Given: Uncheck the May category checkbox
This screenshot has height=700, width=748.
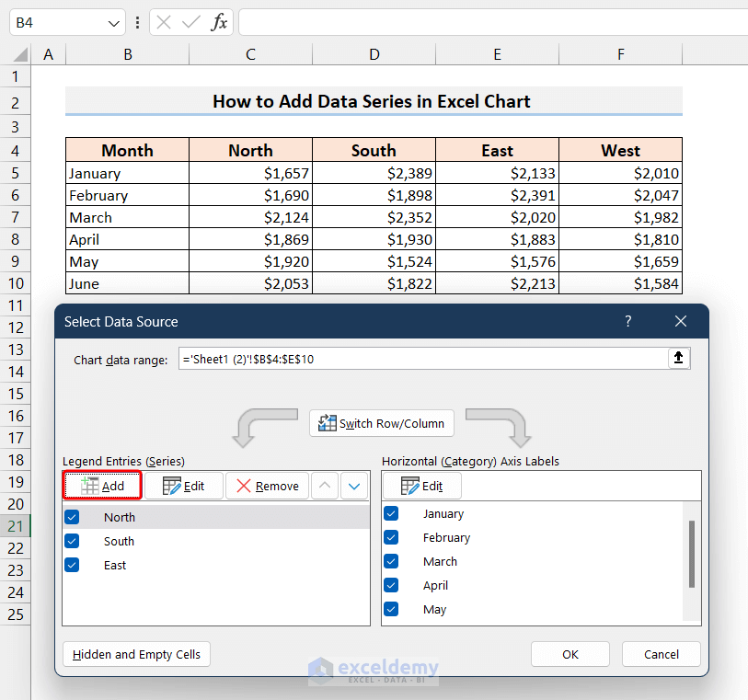Looking at the screenshot, I should pos(391,608).
